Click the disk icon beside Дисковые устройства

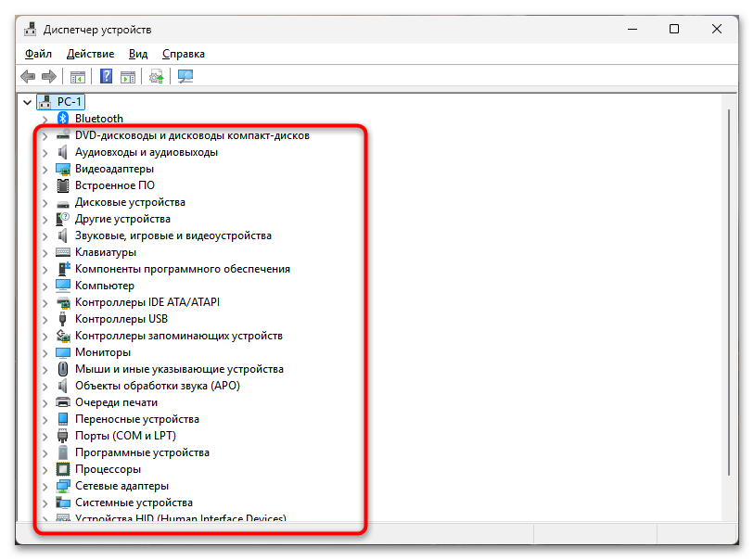click(63, 203)
